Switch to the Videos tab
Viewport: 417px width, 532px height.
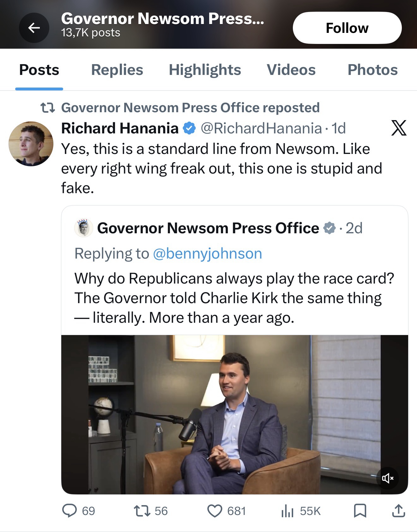pyautogui.click(x=291, y=70)
